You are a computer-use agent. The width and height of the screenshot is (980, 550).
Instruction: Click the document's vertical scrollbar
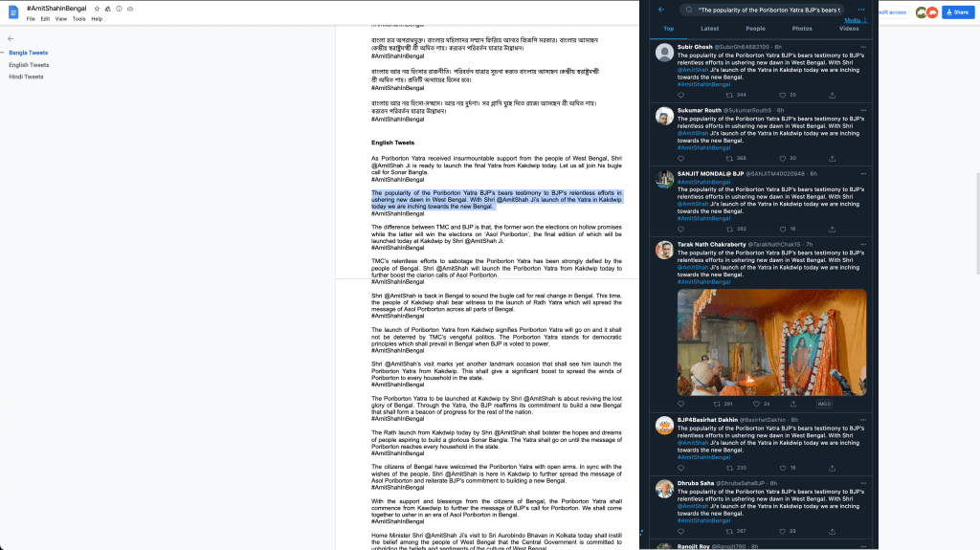pyautogui.click(x=977, y=224)
